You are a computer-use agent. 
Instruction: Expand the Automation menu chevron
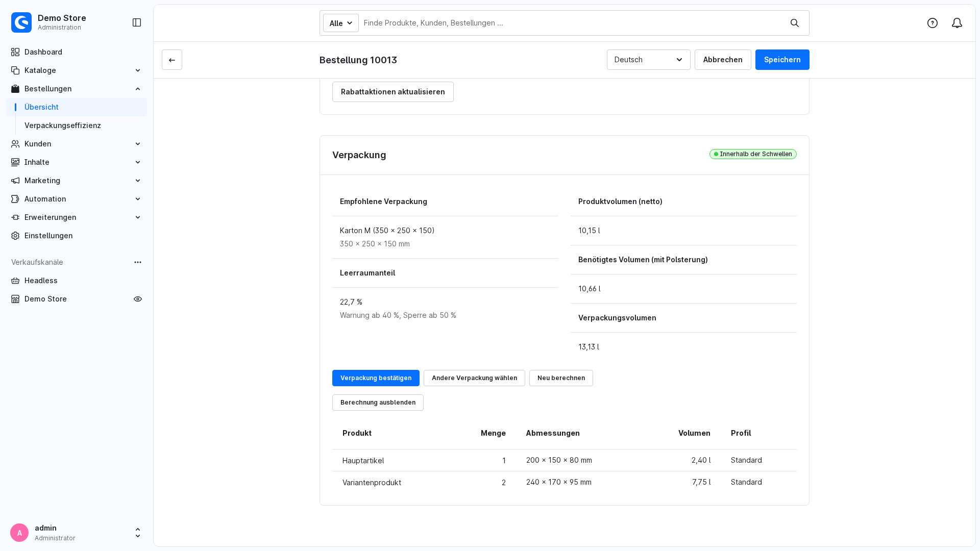coord(138,199)
